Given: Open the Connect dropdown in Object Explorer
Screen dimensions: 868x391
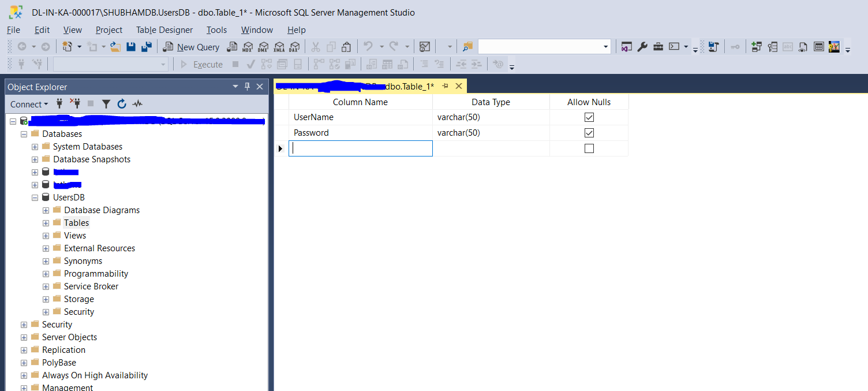Looking at the screenshot, I should 29,104.
